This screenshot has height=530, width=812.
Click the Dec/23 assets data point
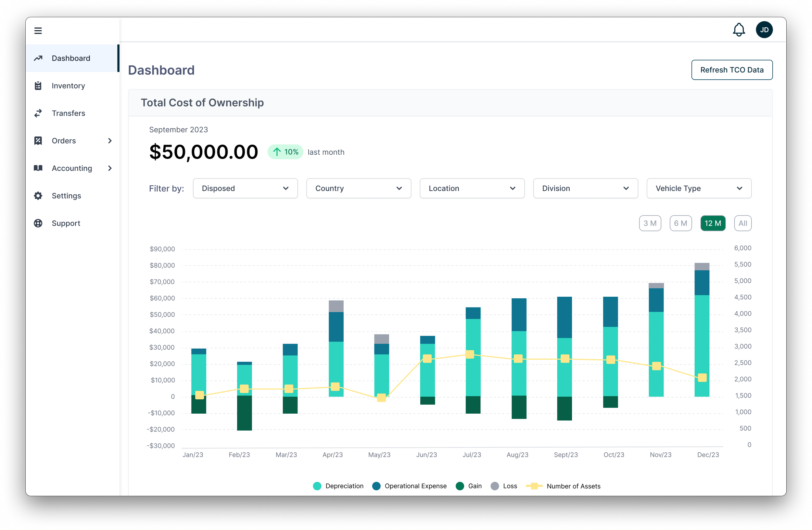pyautogui.click(x=702, y=378)
